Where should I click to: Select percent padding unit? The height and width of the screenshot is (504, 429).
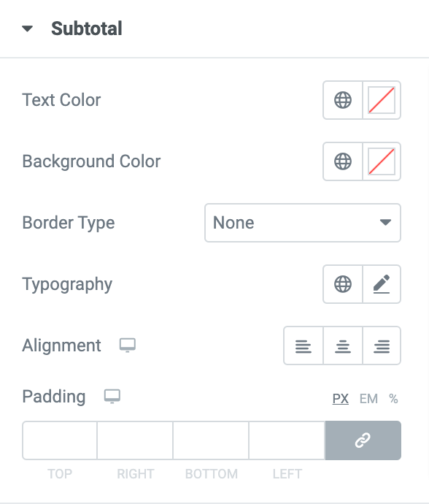[393, 399]
